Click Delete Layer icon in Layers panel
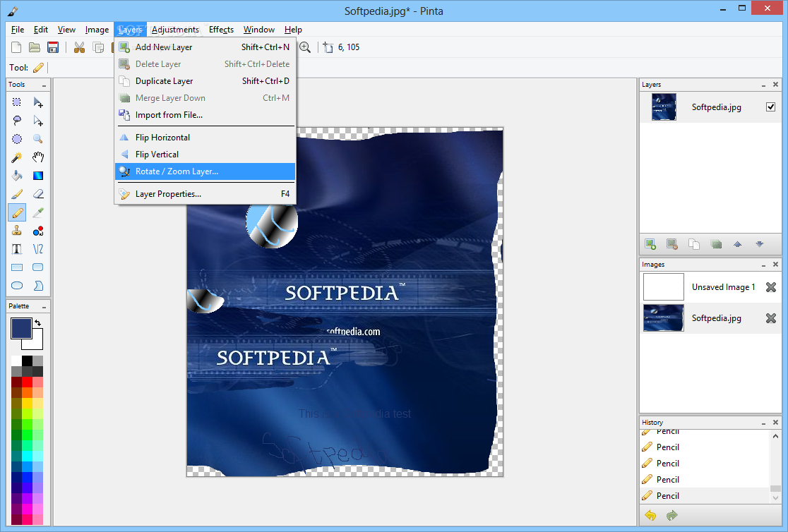 point(672,244)
